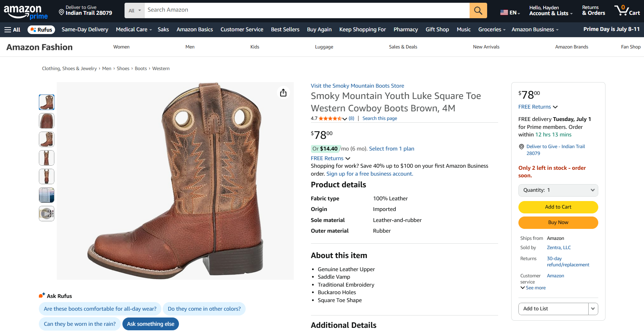
Task: Click the Search Amazon input field
Action: click(306, 10)
